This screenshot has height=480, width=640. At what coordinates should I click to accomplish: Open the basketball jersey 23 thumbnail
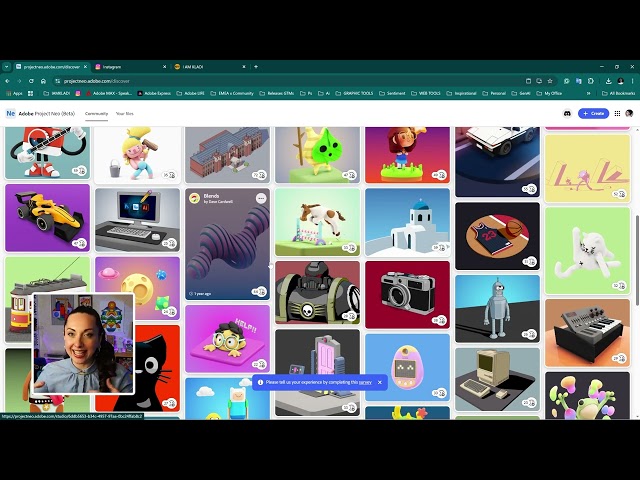[497, 236]
